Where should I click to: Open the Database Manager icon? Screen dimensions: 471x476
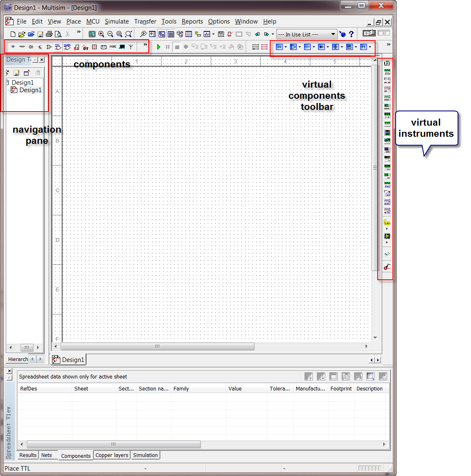pyautogui.click(x=180, y=34)
